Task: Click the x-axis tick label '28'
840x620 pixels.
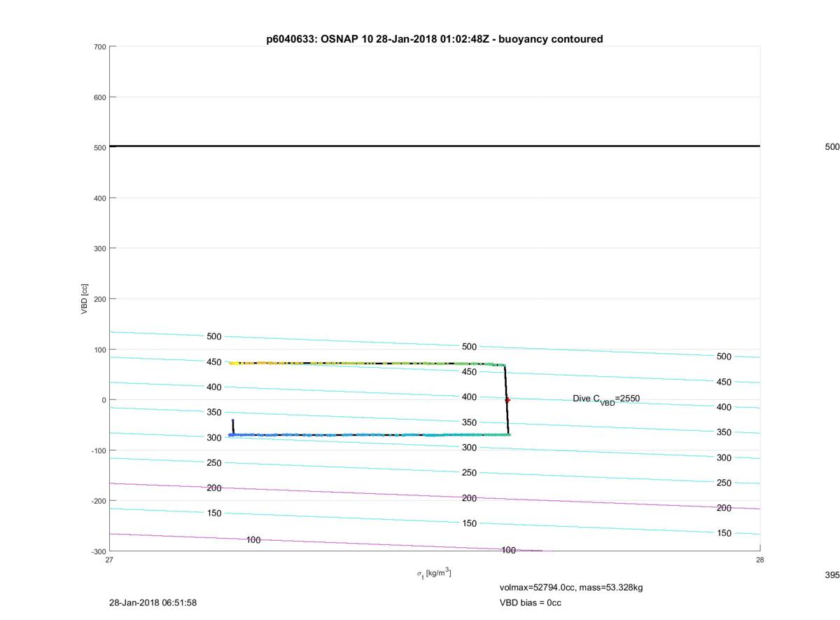Action: (x=759, y=560)
